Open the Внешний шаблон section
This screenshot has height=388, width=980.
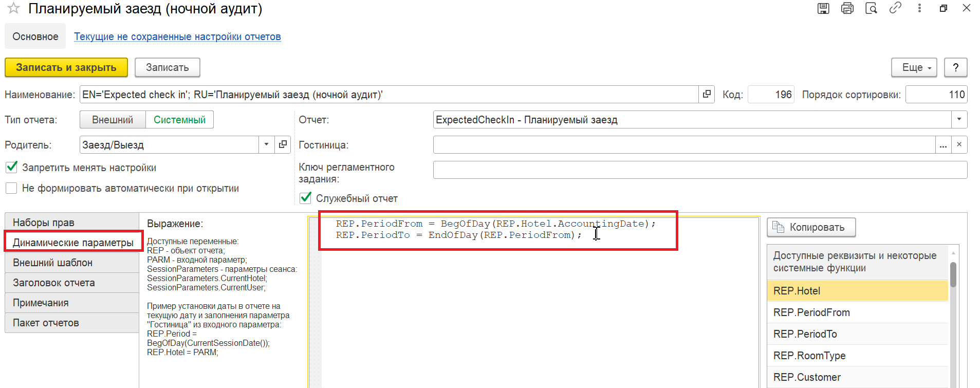pyautogui.click(x=72, y=263)
